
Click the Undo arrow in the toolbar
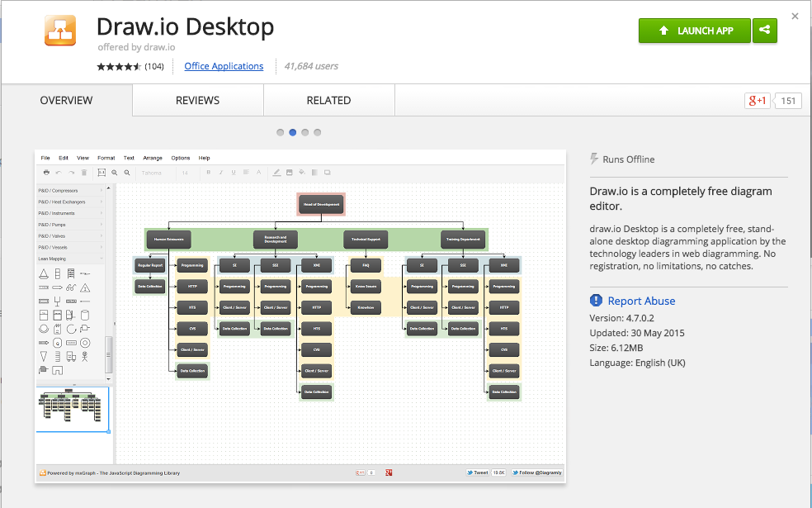(59, 172)
